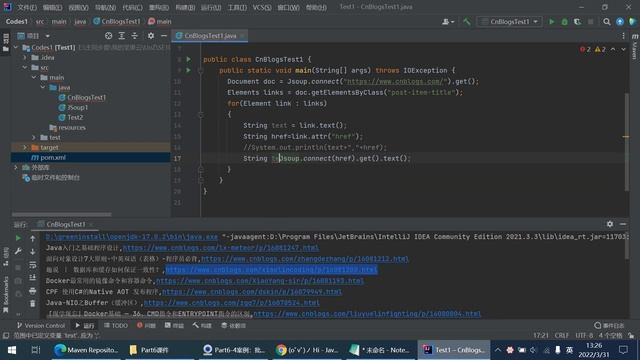Open the lx-meteor cnblogs link in console
640x360 pixels.
(x=221, y=248)
